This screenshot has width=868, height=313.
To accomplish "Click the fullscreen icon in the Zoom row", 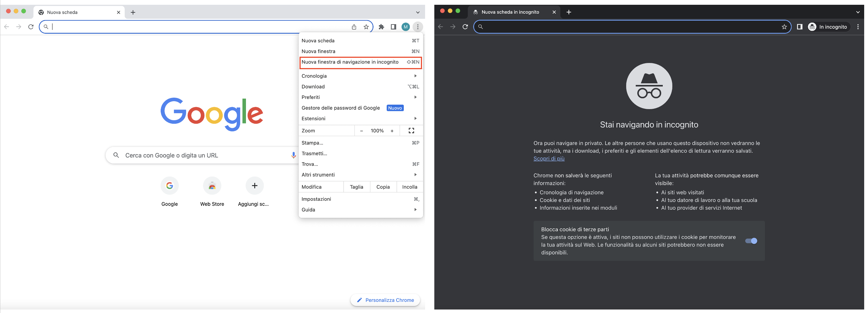I will (411, 131).
